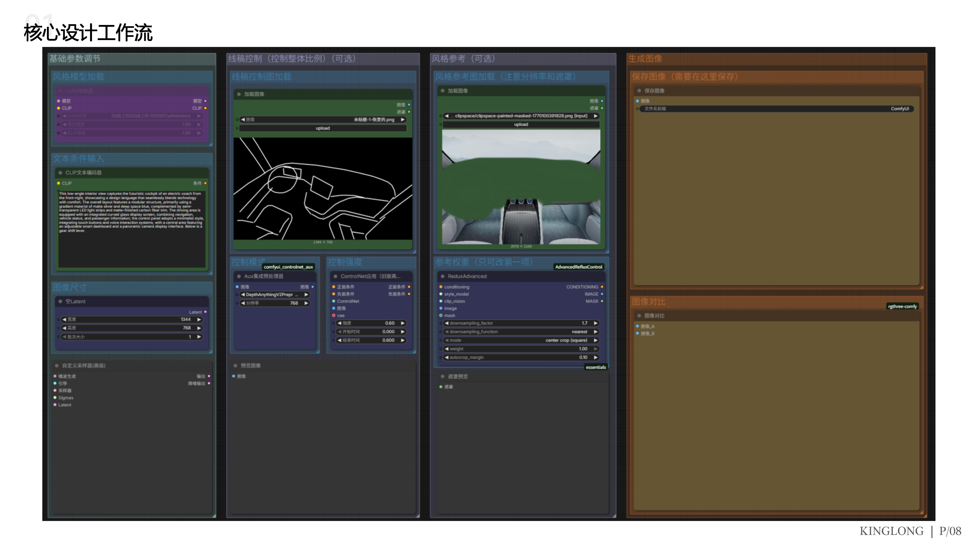Select the 风格参考（可选） group title
The image size is (980, 551).
point(463,59)
